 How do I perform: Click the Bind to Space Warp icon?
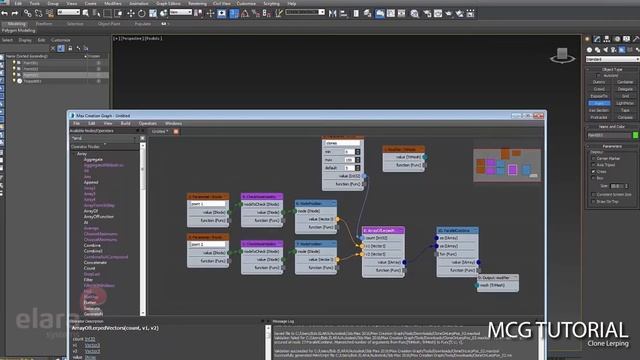tap(50, 13)
